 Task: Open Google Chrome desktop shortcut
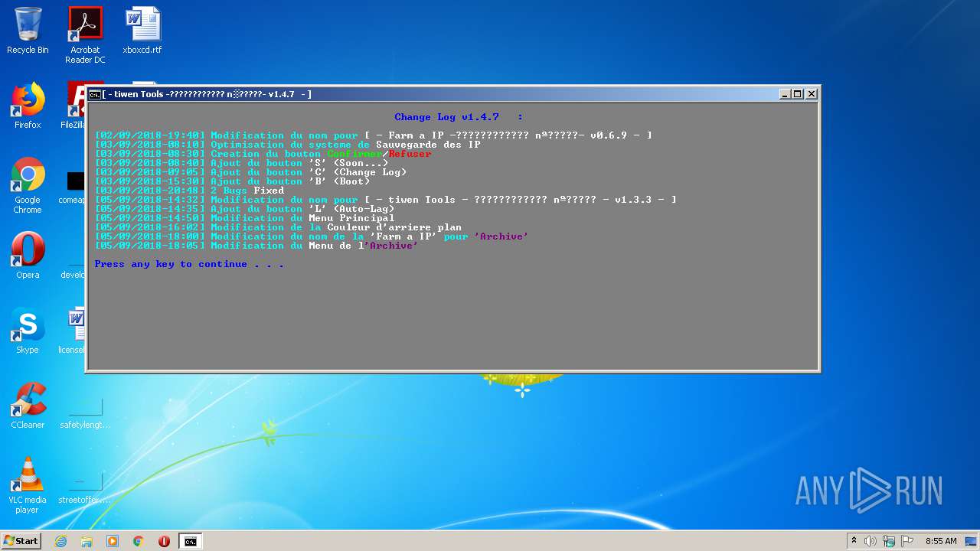coord(28,185)
